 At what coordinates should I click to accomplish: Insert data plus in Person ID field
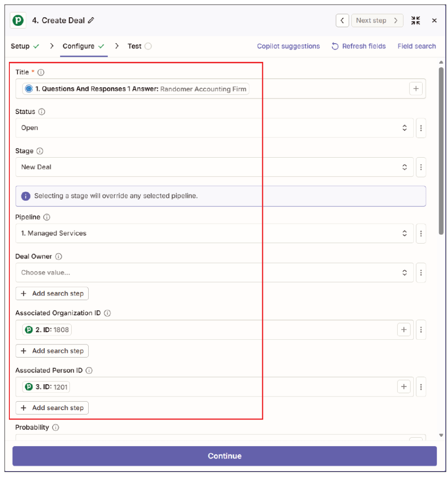(x=403, y=387)
